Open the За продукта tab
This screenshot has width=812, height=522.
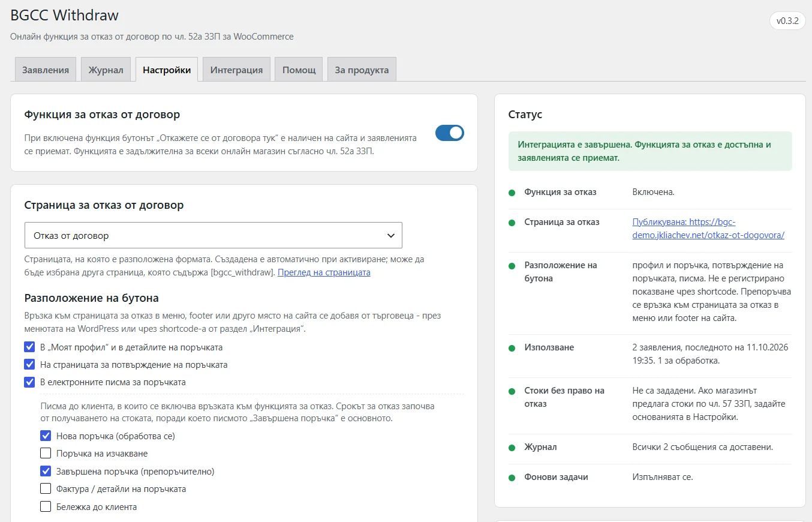pyautogui.click(x=362, y=70)
